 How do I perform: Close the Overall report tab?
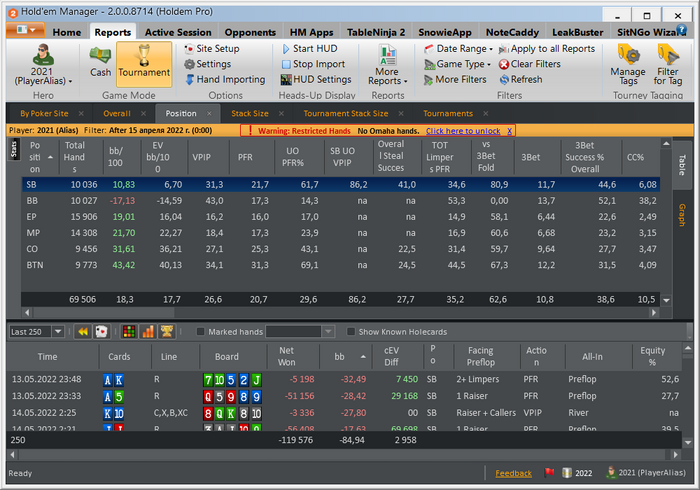point(143,113)
